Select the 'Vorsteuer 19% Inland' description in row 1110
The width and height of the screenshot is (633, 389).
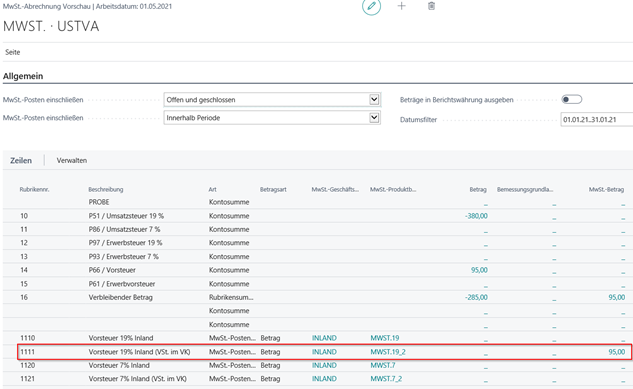[121, 338]
